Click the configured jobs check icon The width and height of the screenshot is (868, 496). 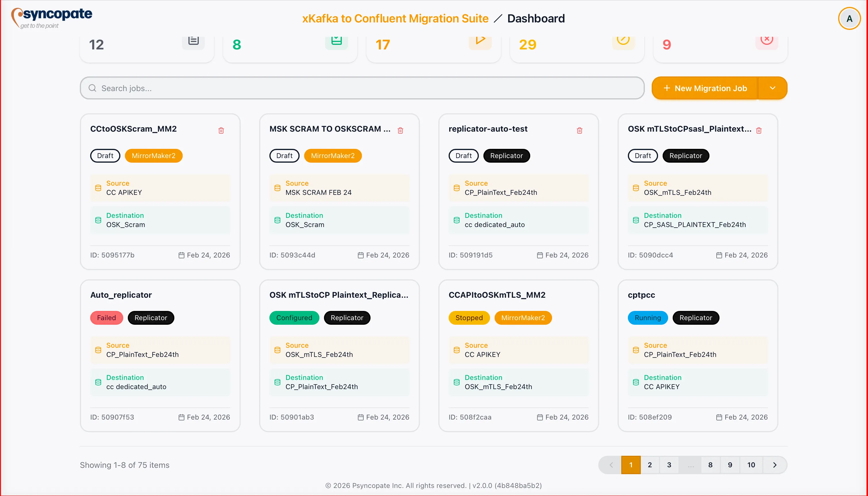tap(336, 41)
